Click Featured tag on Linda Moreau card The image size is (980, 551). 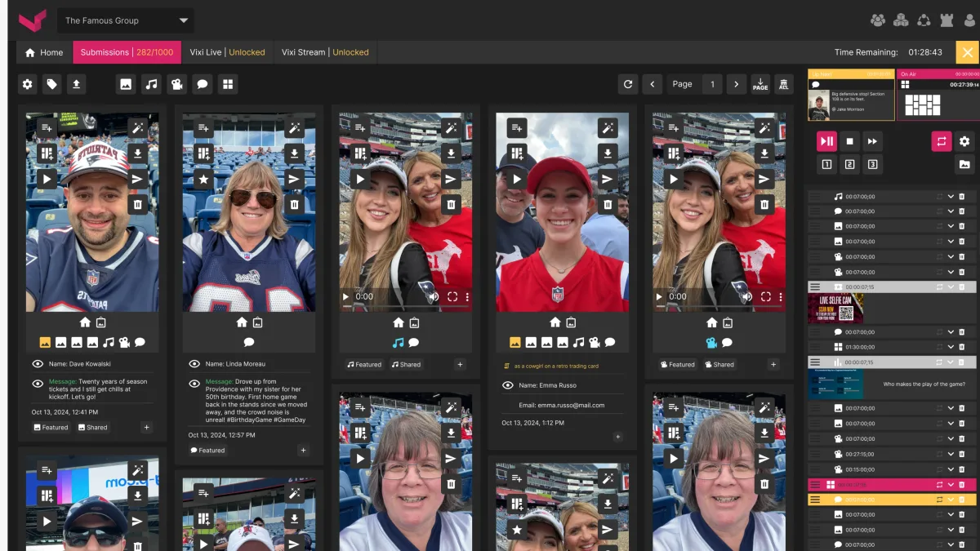pyautogui.click(x=207, y=450)
